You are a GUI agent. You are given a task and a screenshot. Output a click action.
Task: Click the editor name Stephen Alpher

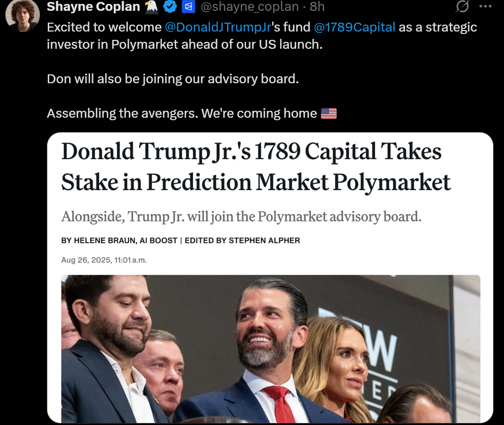point(264,241)
